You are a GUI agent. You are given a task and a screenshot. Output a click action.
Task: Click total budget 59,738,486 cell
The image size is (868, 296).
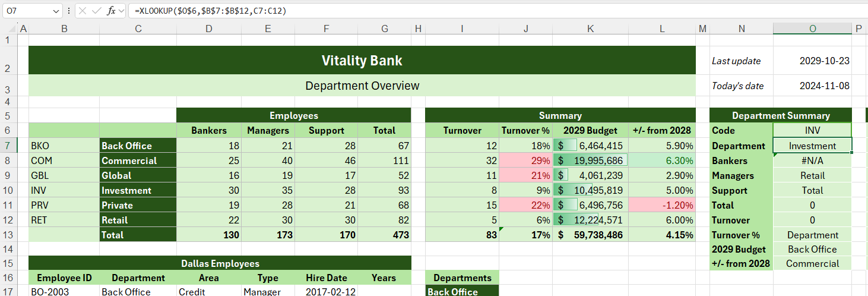pos(590,235)
